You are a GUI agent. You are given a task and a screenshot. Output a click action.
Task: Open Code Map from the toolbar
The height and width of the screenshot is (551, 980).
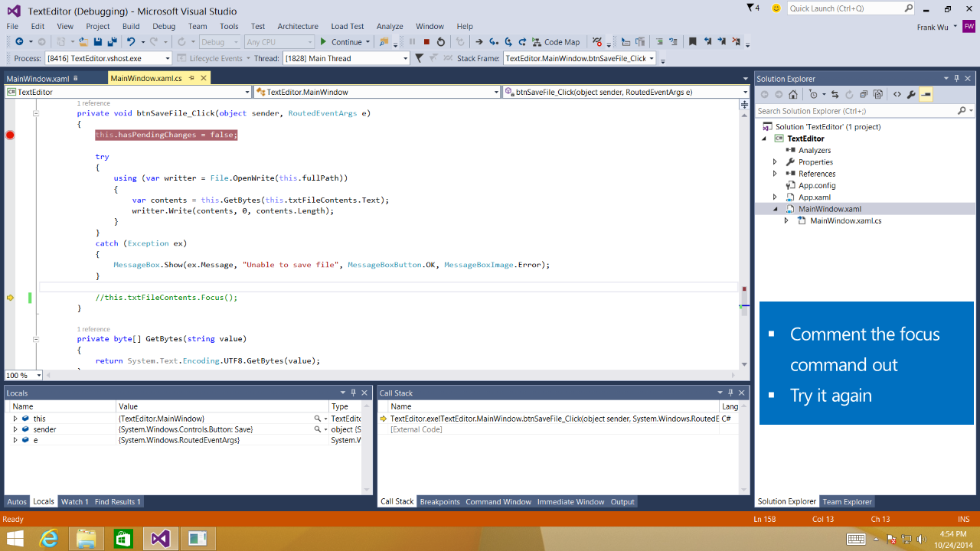(x=557, y=42)
